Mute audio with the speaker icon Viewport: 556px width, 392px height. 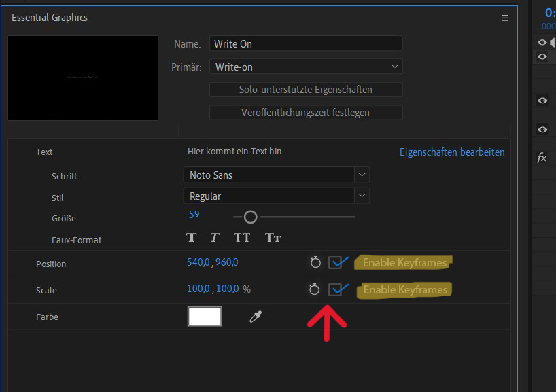coord(552,42)
